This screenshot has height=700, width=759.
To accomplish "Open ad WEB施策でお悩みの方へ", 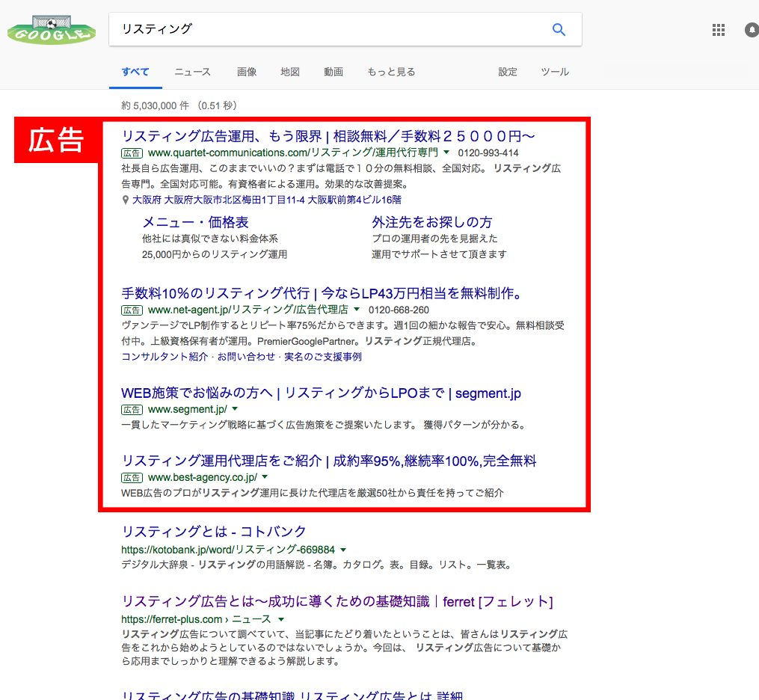I will click(321, 393).
